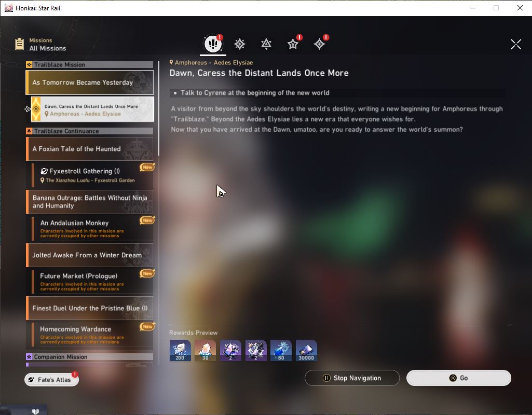View the 200 reward item thumbnail
The image size is (532, 415).
pos(180,350)
